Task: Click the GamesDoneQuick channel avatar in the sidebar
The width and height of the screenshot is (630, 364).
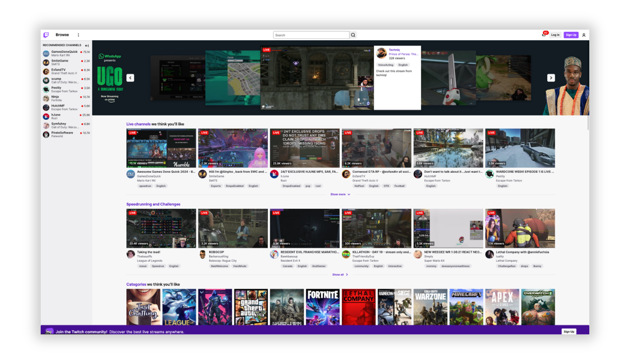Action: click(x=45, y=53)
